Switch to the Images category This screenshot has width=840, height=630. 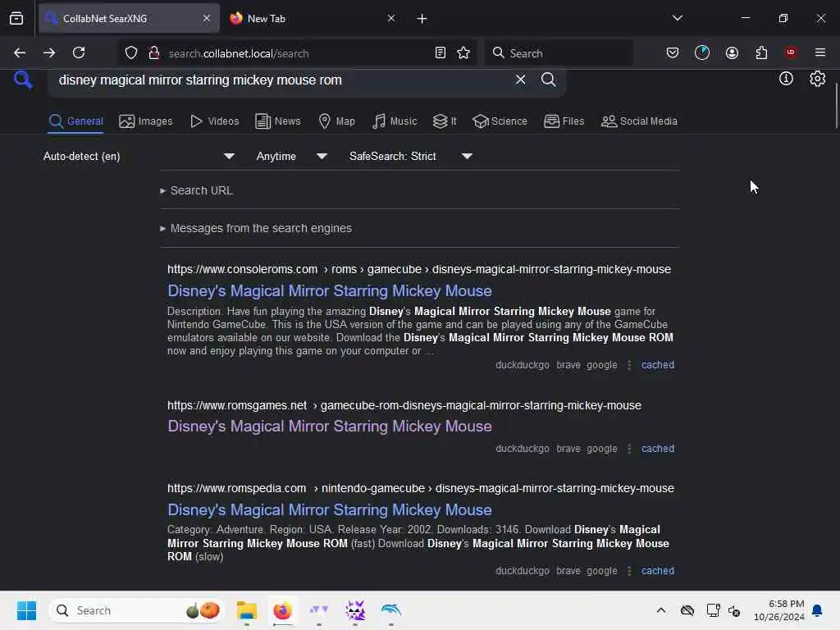[146, 121]
